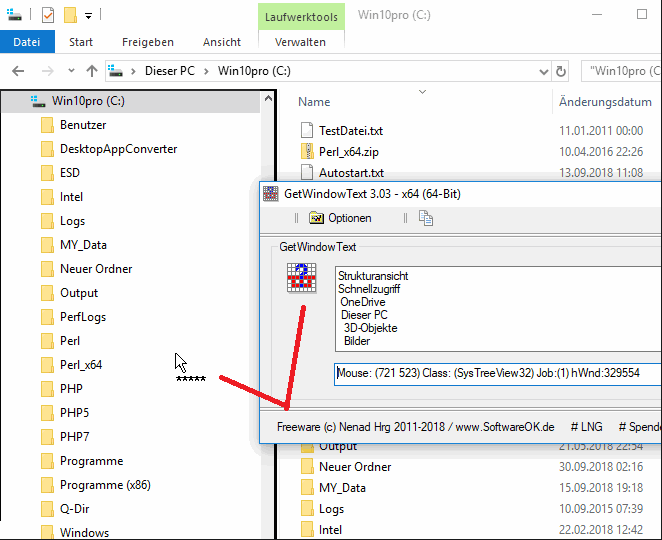Expand the chevron after Dieser PC breadcrumb
662x540 pixels.
[x=206, y=71]
